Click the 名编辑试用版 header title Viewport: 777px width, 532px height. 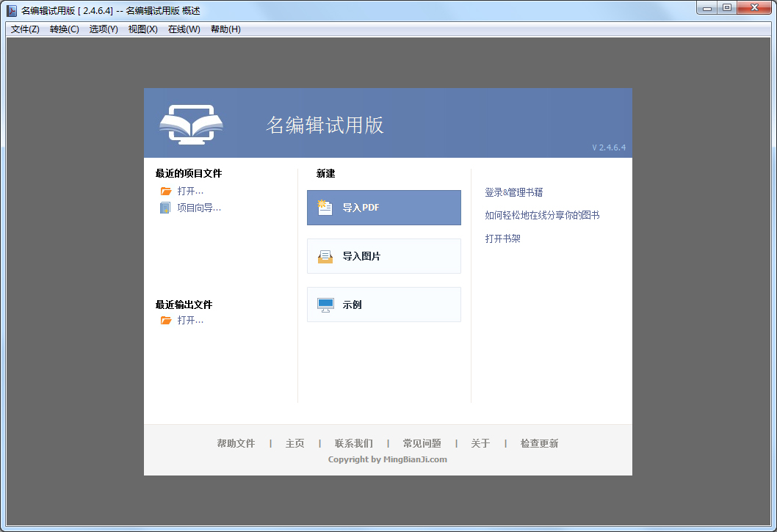tap(325, 125)
